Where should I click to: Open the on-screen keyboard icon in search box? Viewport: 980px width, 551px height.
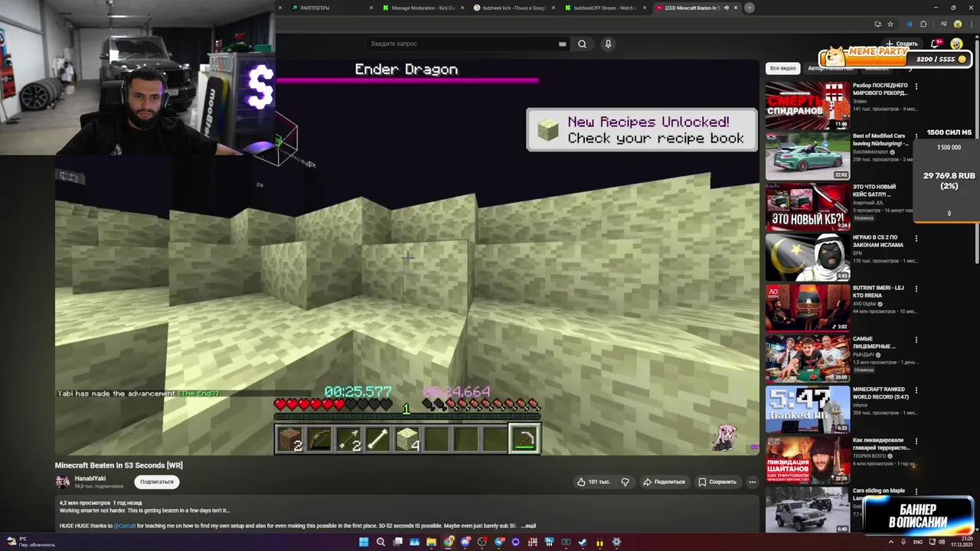pos(562,44)
